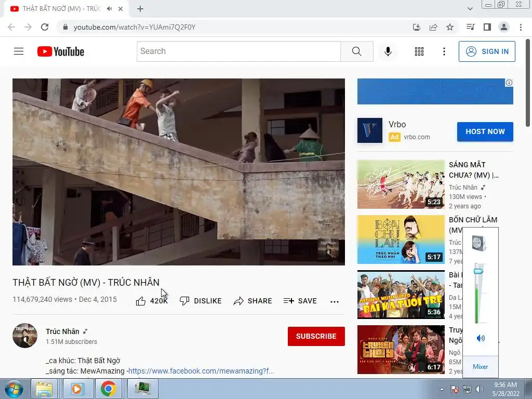This screenshot has width=532, height=399.
Task: Start voice search with the microphone icon
Action: 388,51
